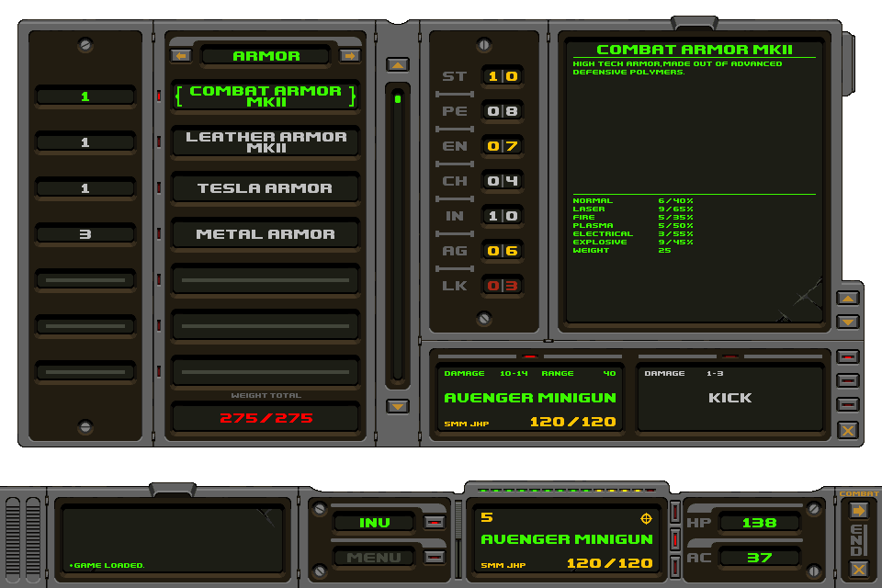Screen dimensions: 882x588
Task: Click the NORMAL 6/40% resistance line
Action: [633, 201]
